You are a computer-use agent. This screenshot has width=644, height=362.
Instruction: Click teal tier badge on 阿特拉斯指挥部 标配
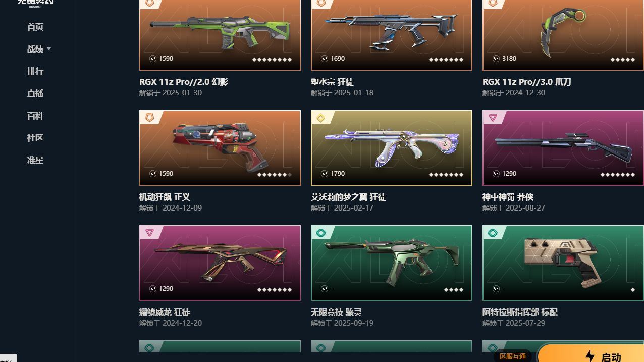[493, 233]
